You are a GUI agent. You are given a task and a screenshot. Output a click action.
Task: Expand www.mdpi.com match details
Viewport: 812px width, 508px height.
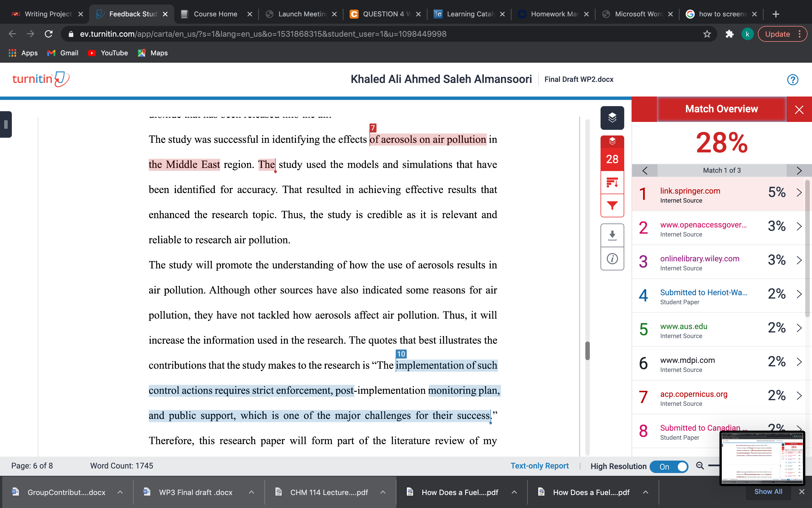point(799,362)
